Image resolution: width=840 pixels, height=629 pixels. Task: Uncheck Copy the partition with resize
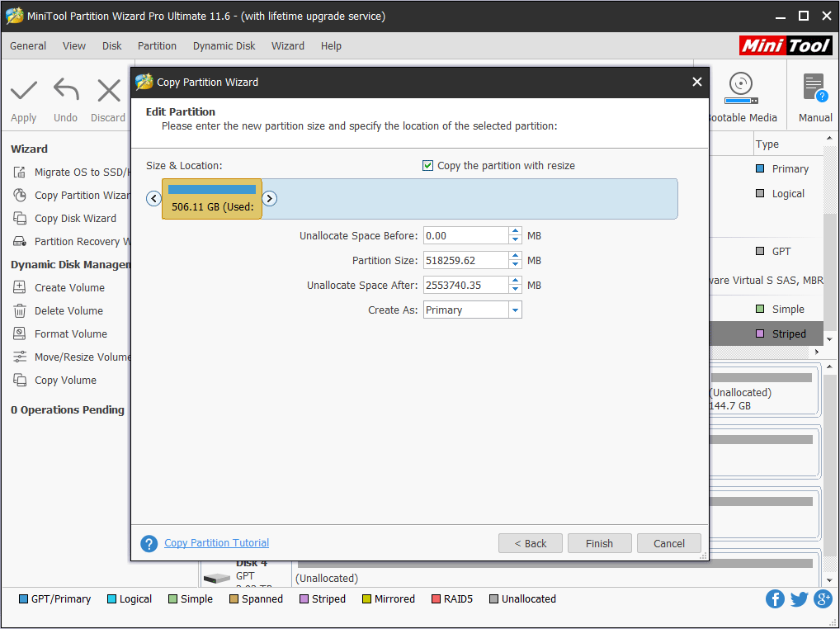(x=427, y=166)
